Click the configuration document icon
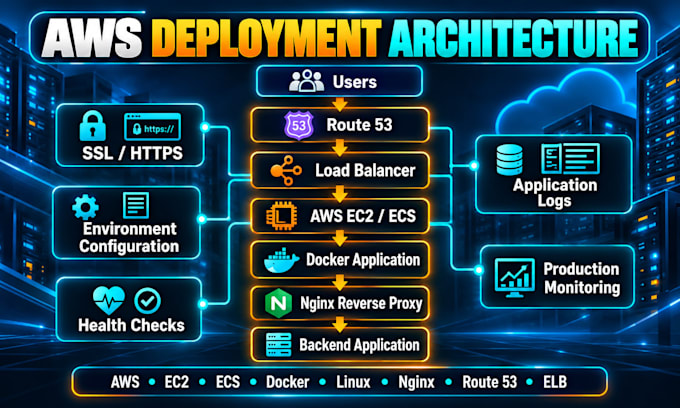 click(x=136, y=206)
